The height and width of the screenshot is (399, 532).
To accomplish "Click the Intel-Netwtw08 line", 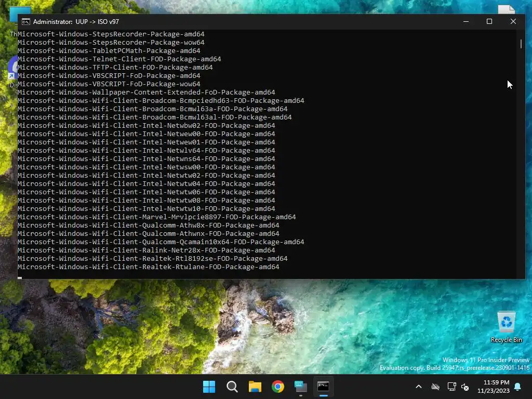I will coord(147,200).
